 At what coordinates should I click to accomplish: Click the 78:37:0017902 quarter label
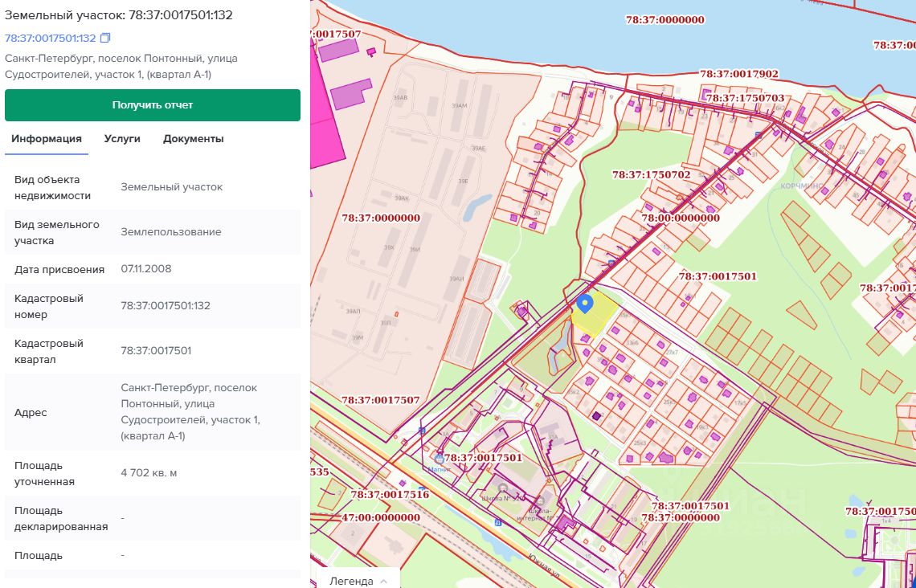[x=739, y=74]
